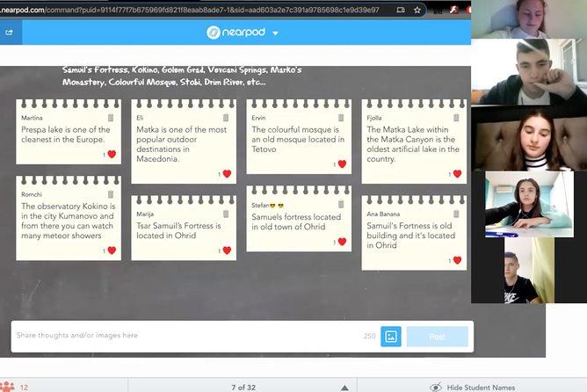Like Ervin's colourful mosque note

(x=342, y=163)
